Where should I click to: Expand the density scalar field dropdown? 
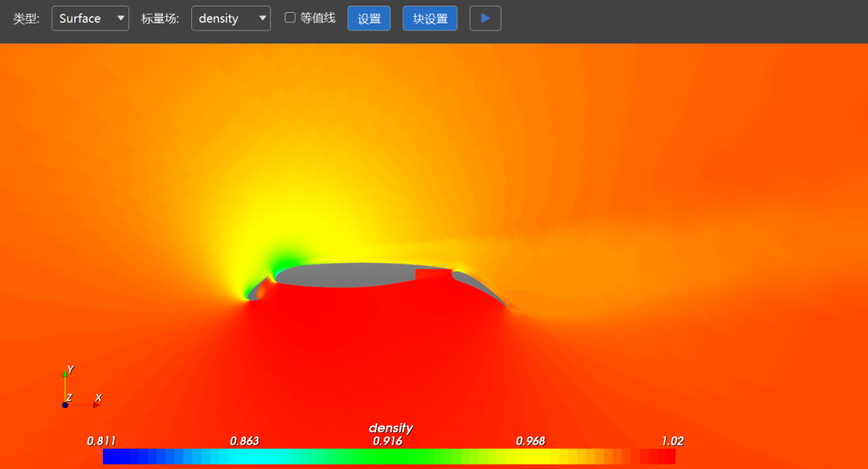(231, 18)
